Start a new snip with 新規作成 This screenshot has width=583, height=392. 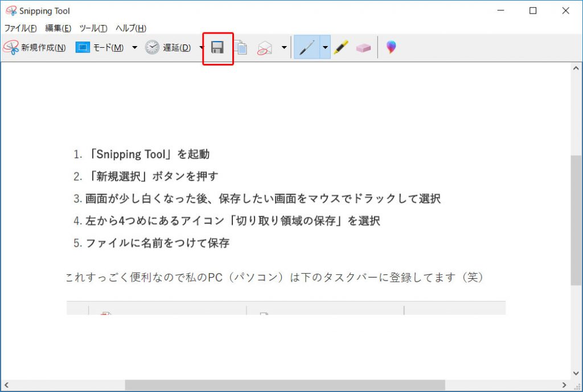click(x=43, y=47)
